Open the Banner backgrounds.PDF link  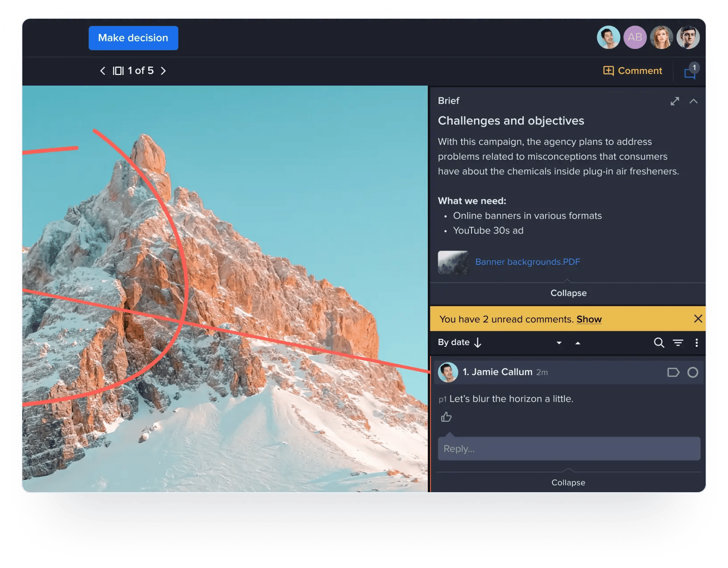[x=527, y=262]
